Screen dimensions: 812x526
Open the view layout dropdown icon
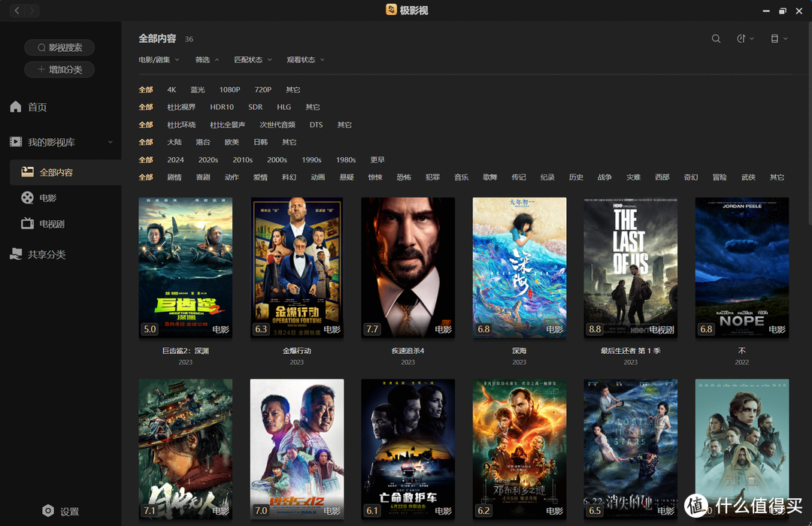[779, 39]
